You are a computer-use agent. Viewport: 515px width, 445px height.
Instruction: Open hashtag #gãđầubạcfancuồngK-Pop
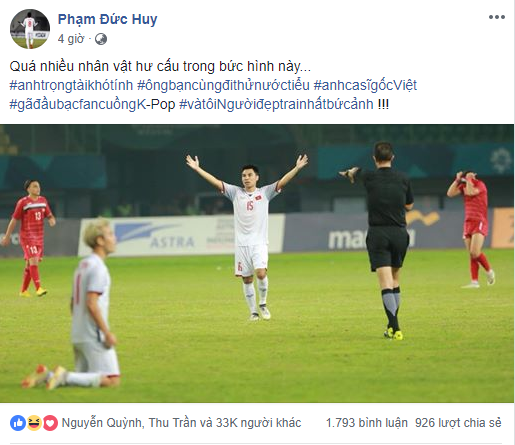coord(92,104)
